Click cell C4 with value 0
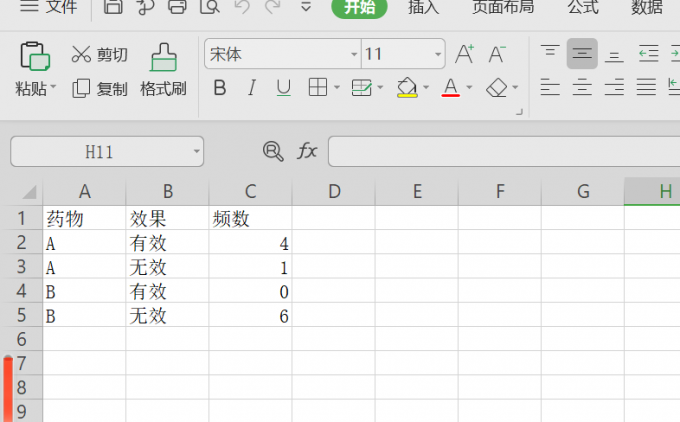The image size is (680, 422). pyautogui.click(x=250, y=291)
